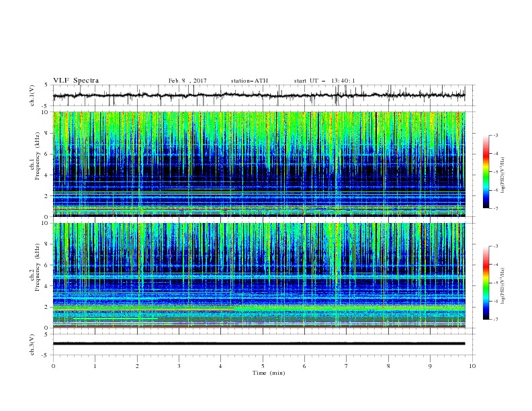Click the ch.2 "Frequency (kHz)" axis label

point(38,267)
